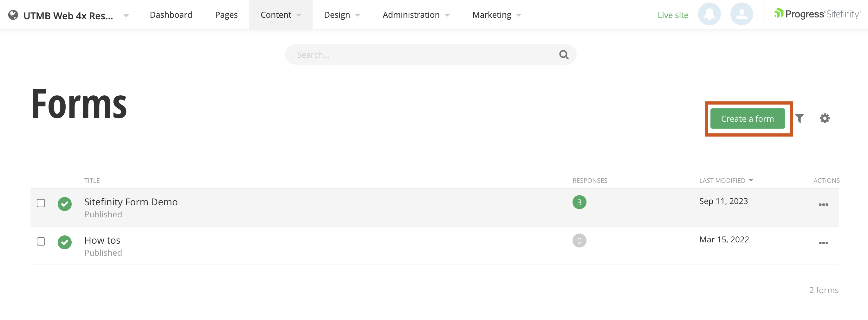Click the filter funnel icon
Viewport: 868px width, 320px height.
pyautogui.click(x=799, y=118)
